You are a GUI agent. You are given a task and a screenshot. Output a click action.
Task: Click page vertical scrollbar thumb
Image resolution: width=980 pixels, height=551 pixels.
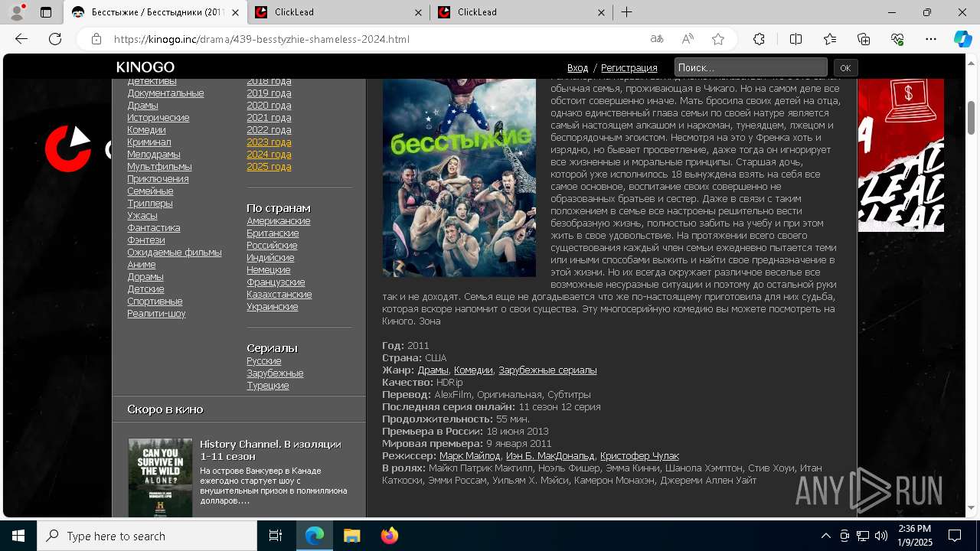972,116
